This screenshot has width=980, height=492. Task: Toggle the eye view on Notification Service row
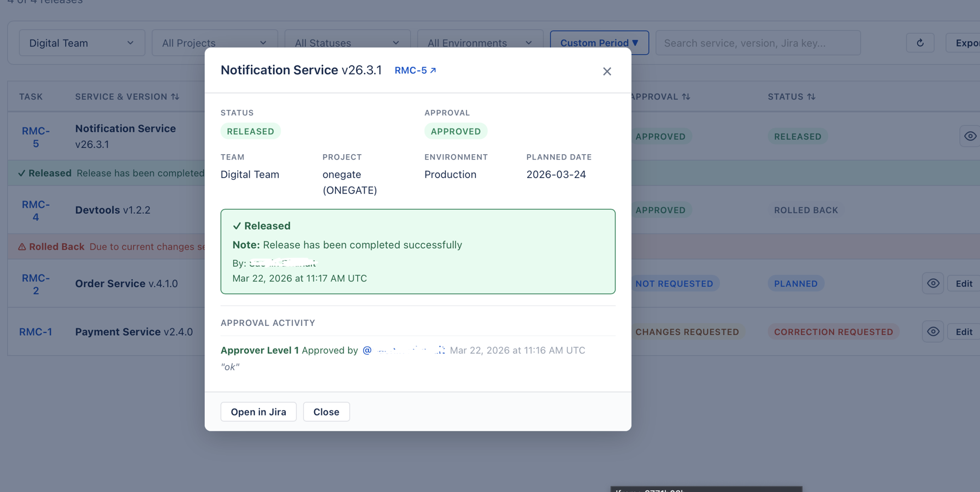click(x=970, y=136)
